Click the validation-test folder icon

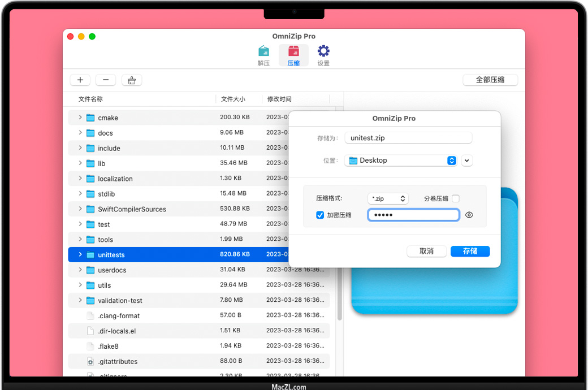click(x=90, y=301)
